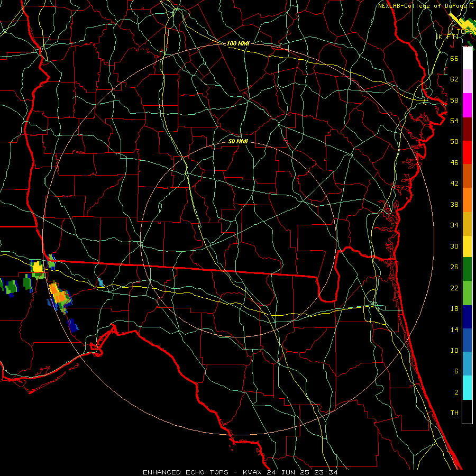The image size is (476, 476).
Task: Click the bright orange legend swatch
Action: (x=467, y=200)
